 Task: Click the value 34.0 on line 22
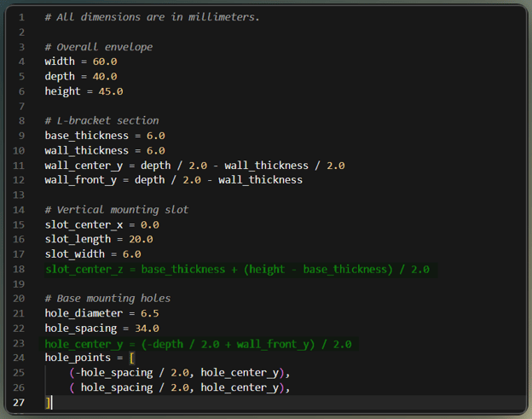coord(147,329)
